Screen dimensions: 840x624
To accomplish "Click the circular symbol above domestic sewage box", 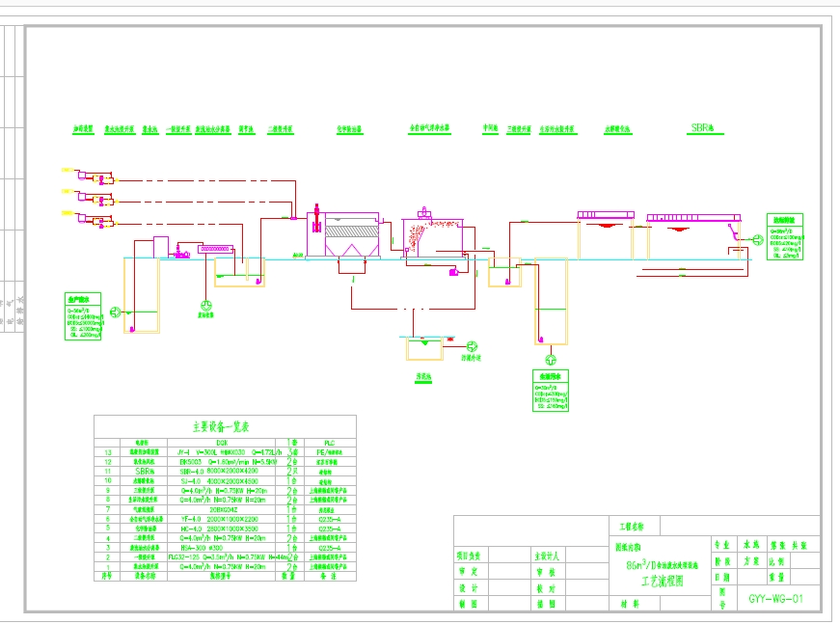I will pyautogui.click(x=551, y=360).
